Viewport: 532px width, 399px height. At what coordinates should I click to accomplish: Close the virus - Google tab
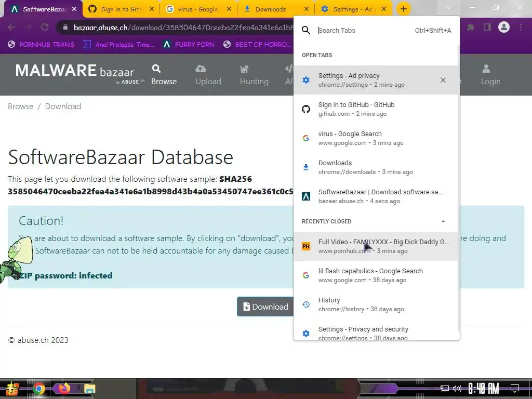click(229, 9)
